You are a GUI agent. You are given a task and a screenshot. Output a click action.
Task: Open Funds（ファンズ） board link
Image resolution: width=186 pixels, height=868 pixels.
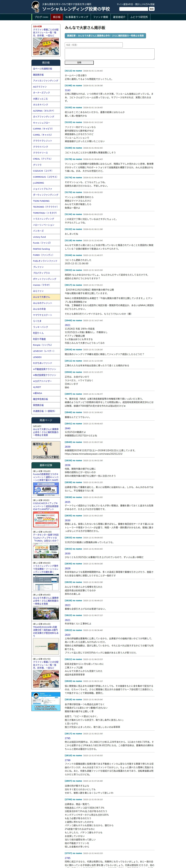pyautogui.click(x=46, y=243)
